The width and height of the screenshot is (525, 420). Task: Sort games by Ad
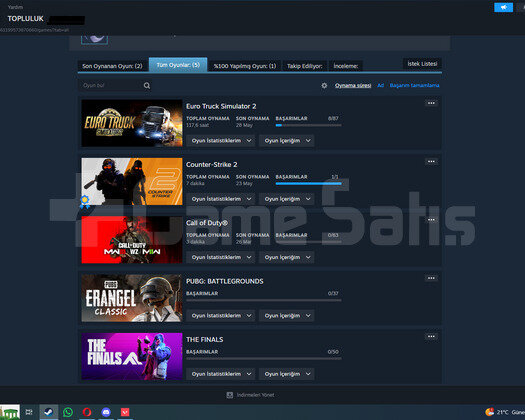tap(381, 85)
